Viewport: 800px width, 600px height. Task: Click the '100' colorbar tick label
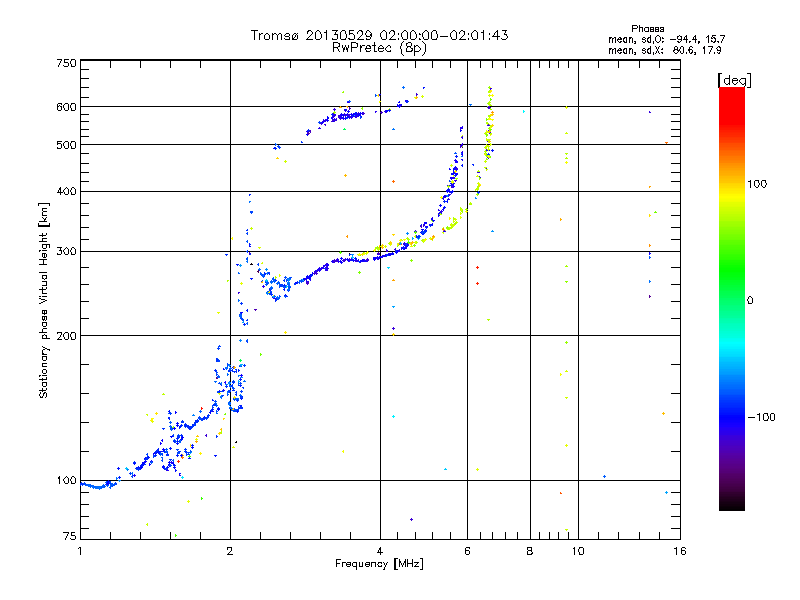pyautogui.click(x=757, y=184)
